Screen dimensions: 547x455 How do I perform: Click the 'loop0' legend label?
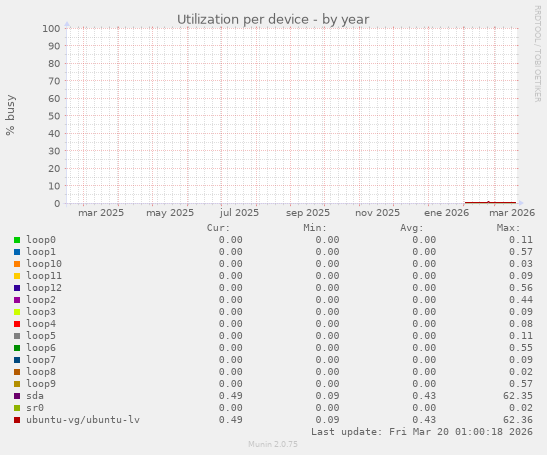tap(41, 240)
